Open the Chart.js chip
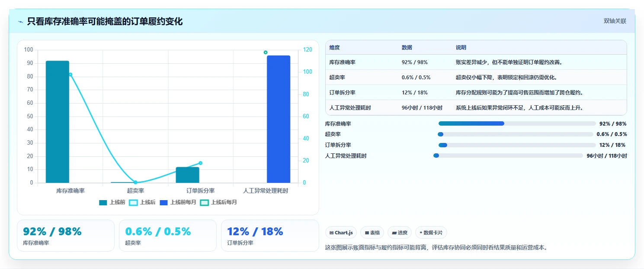644x269 pixels. tap(341, 233)
